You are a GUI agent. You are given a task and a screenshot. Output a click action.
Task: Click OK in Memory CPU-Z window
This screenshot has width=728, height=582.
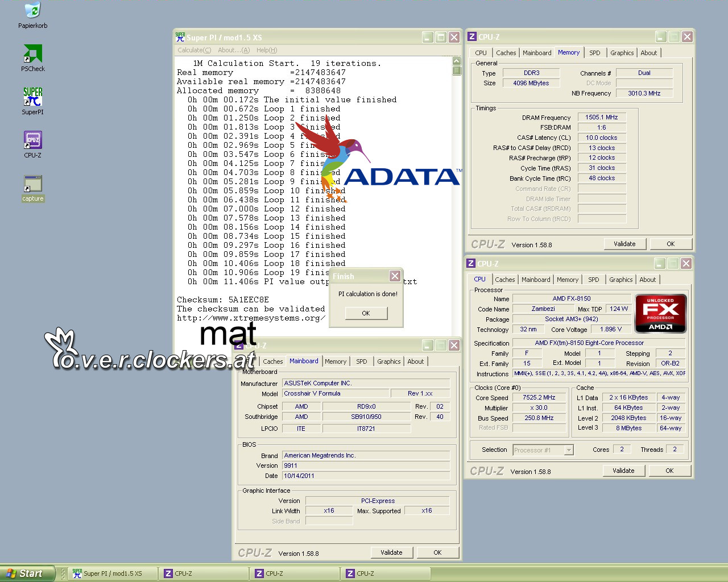pos(671,244)
